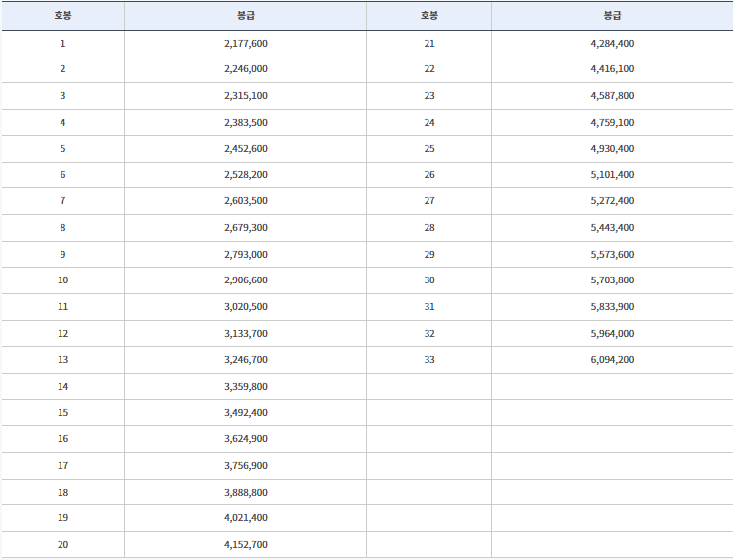The image size is (733, 560).
Task: Select the salary 2,679,300
Action: pyautogui.click(x=246, y=227)
